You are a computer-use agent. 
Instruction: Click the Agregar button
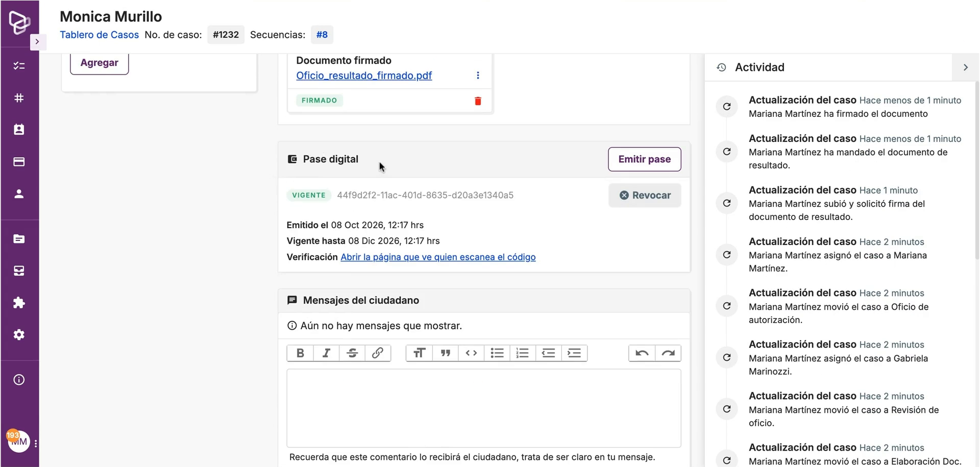pos(99,63)
